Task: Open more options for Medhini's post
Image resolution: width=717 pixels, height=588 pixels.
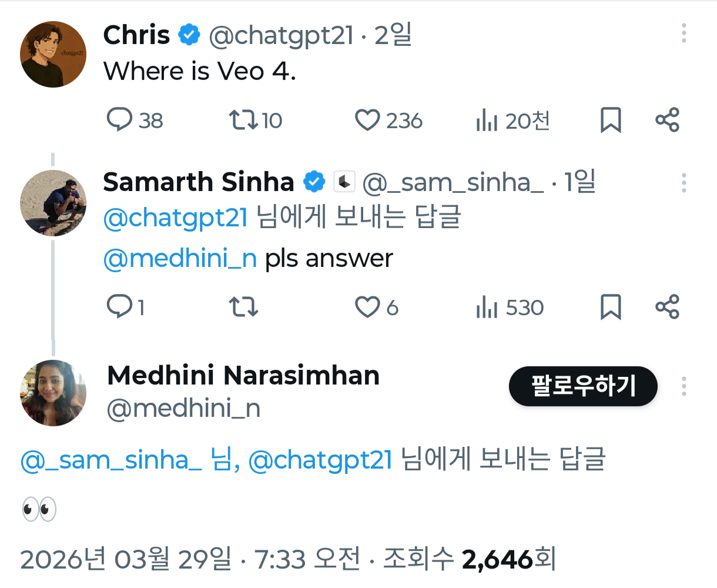Action: pos(684,386)
